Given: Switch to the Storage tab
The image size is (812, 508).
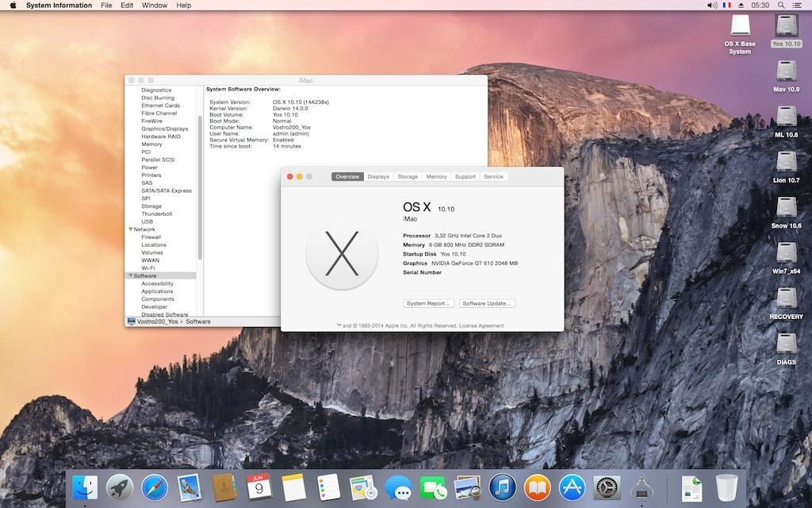Looking at the screenshot, I should coord(408,177).
